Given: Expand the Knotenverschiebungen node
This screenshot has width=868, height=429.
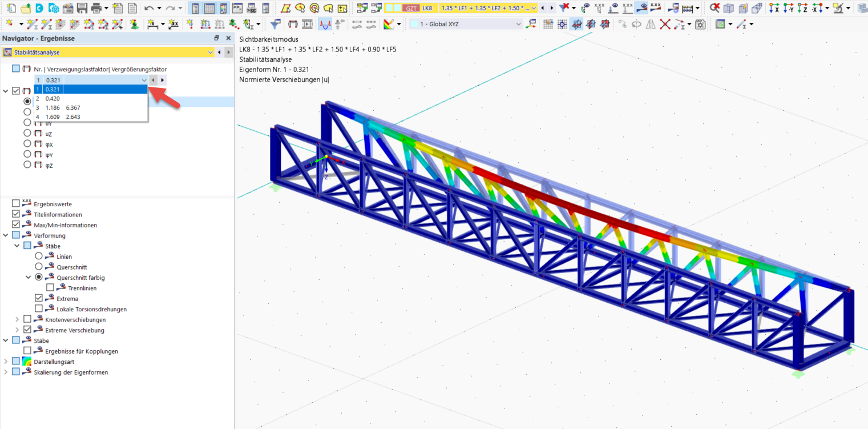Looking at the screenshot, I should pos(17,319).
